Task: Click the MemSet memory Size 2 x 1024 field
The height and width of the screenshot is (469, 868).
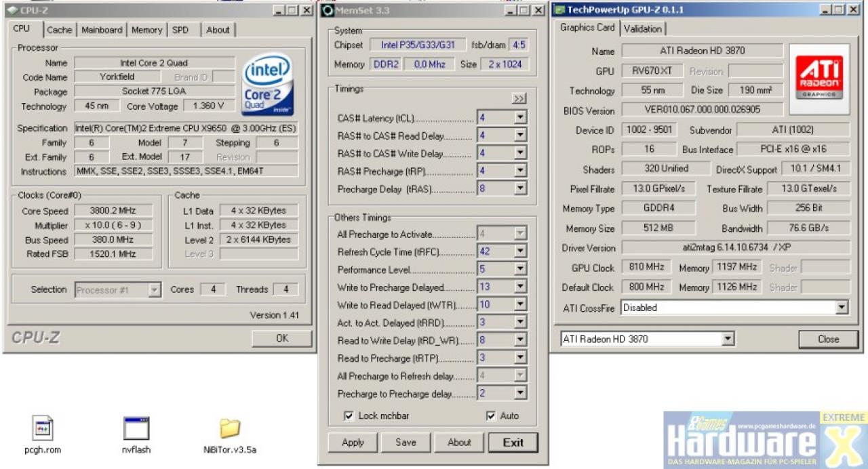Action: point(505,64)
